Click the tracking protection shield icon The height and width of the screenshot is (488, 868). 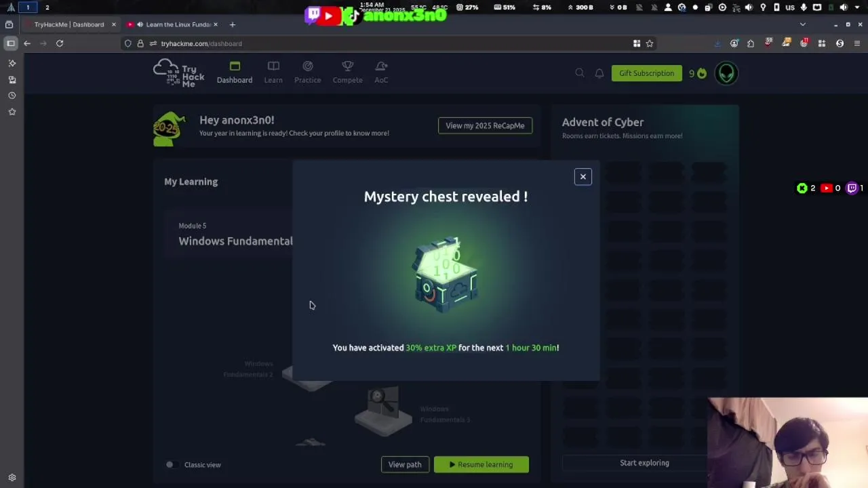(x=127, y=43)
